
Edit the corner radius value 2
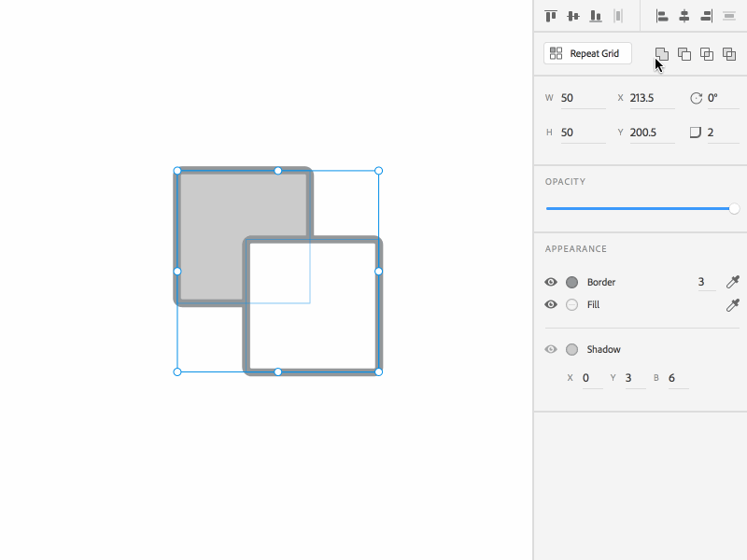pyautogui.click(x=723, y=133)
